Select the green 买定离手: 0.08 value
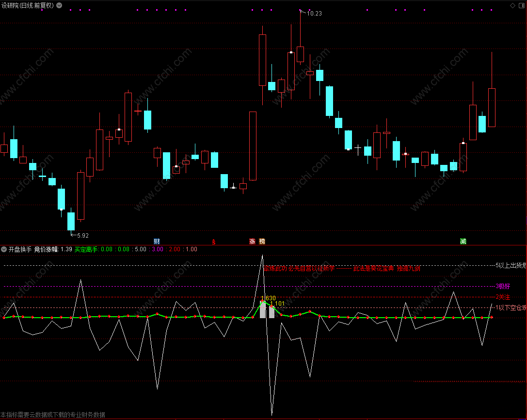The width and height of the screenshot is (527, 420). tap(94, 249)
